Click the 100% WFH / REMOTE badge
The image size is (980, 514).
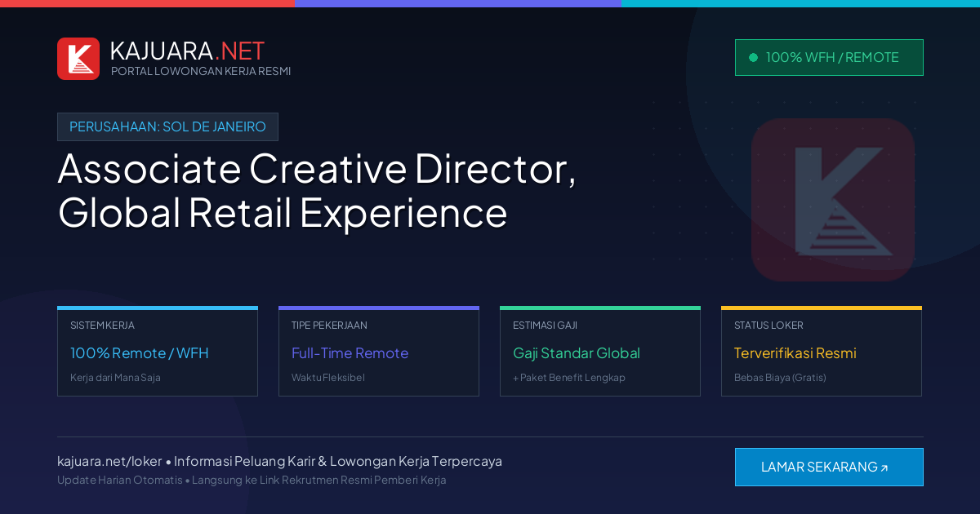pos(829,57)
